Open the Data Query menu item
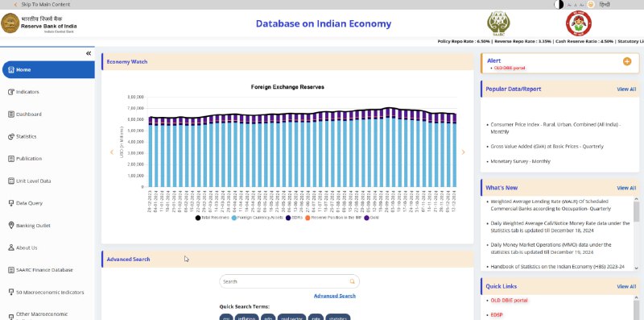Viewport: 644px width, 320px height. pos(29,203)
